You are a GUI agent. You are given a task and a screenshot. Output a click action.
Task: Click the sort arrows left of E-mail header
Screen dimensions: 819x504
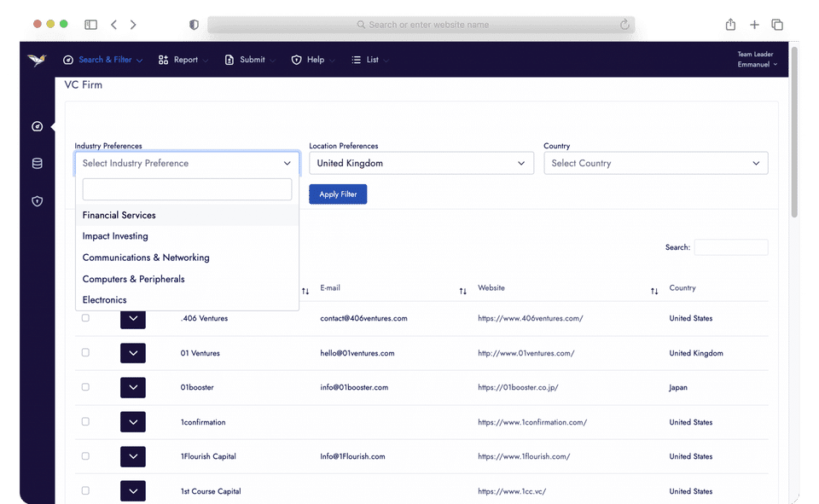(305, 292)
